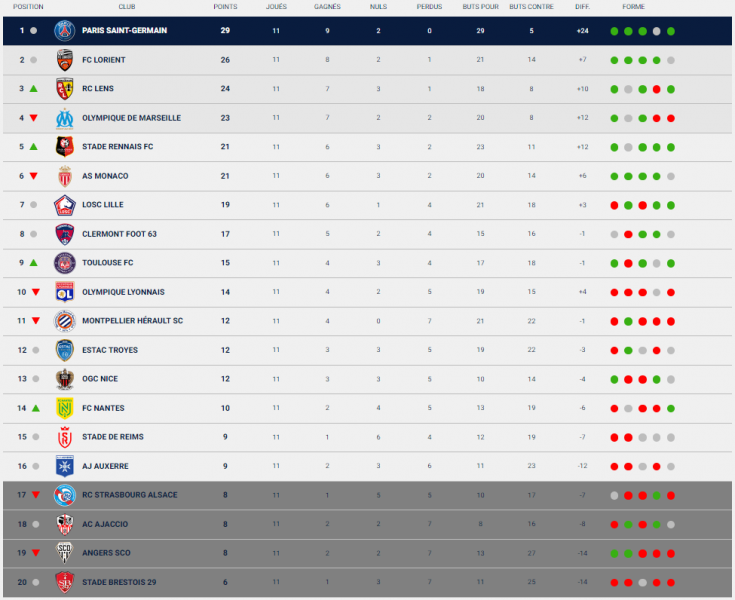Select the Montpellier Hérault SC name

coord(132,321)
